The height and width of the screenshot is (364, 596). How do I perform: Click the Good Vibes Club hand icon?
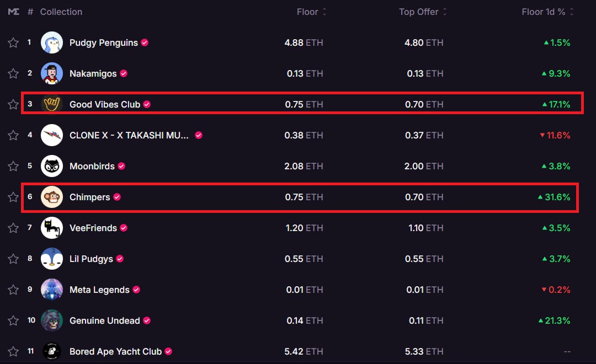coord(52,104)
